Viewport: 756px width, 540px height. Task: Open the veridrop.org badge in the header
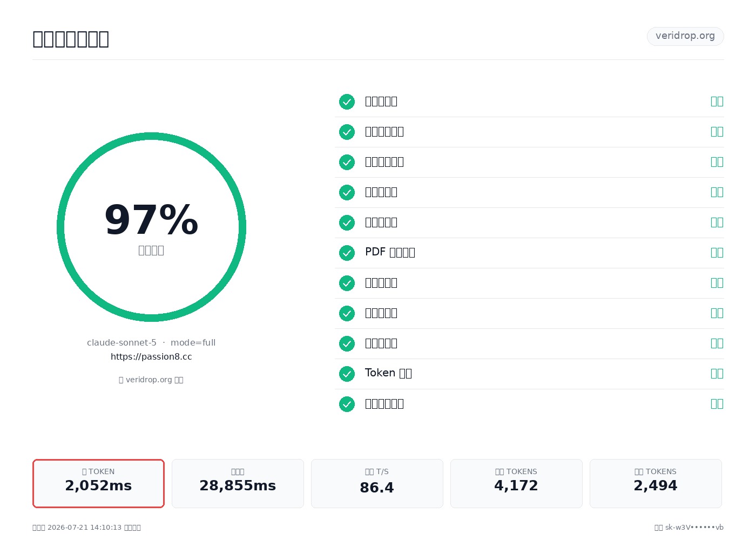pyautogui.click(x=685, y=36)
